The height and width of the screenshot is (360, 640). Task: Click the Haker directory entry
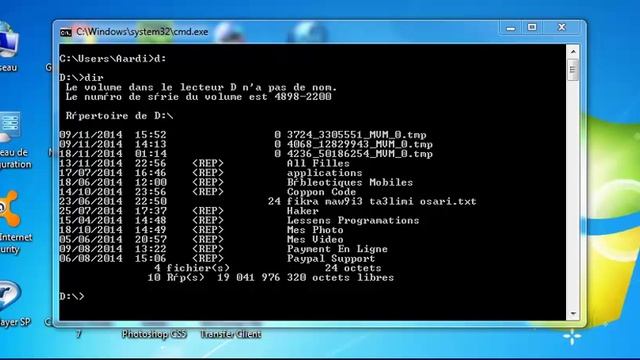189,211
